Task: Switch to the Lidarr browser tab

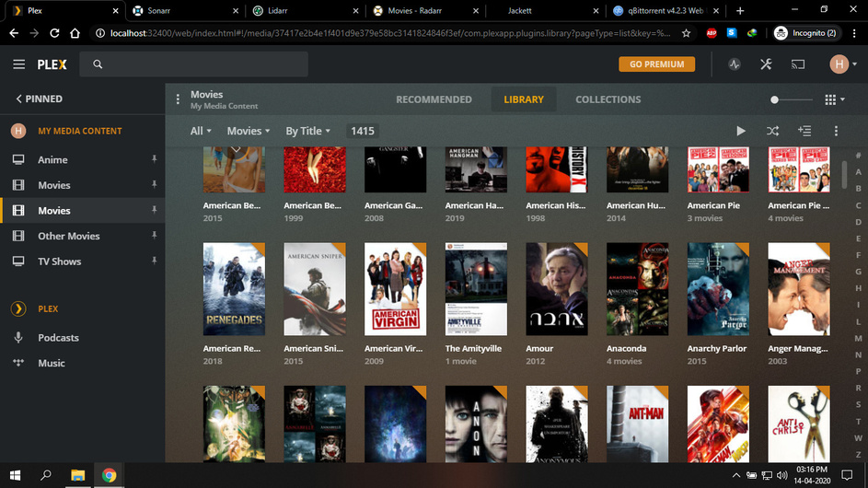Action: click(306, 10)
